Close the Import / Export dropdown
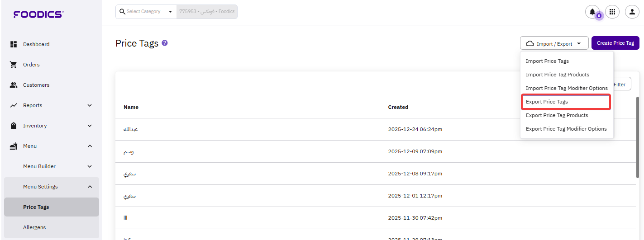Screen dimensions: 644x240 tap(554, 43)
